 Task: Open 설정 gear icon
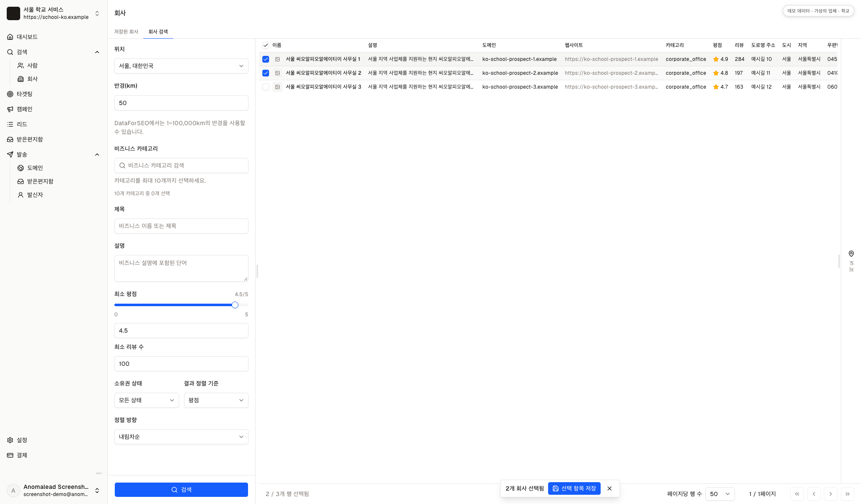point(10,440)
